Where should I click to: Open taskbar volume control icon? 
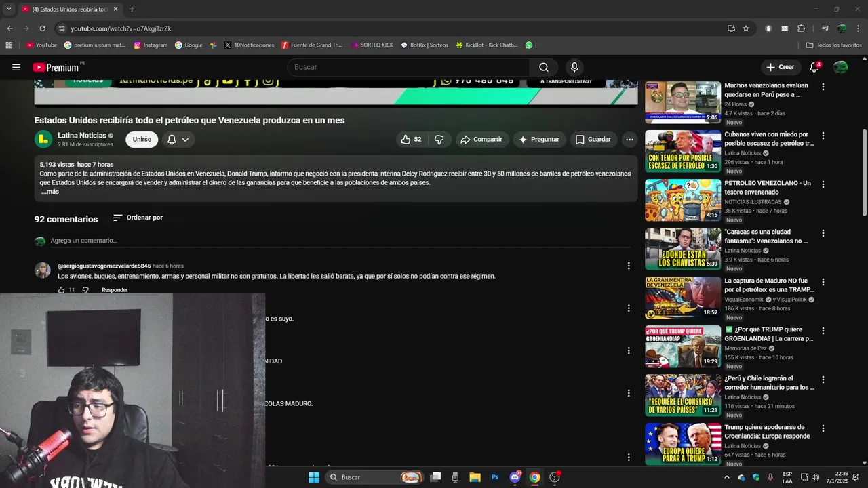pos(815,477)
